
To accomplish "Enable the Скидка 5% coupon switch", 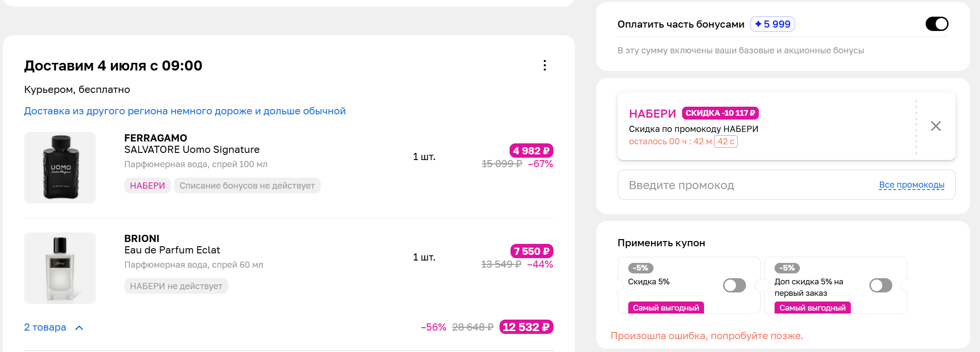I will click(x=735, y=285).
